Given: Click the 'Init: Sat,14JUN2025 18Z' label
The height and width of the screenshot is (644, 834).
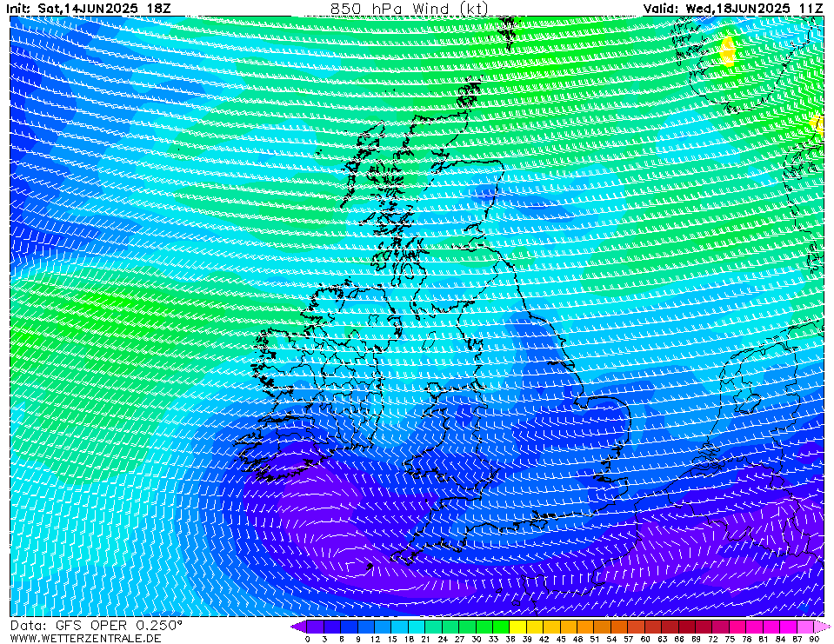Looking at the screenshot, I should pyautogui.click(x=89, y=9).
